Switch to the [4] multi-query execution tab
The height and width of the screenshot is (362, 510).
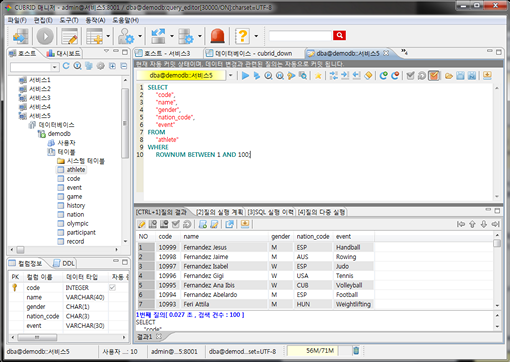[321, 212]
